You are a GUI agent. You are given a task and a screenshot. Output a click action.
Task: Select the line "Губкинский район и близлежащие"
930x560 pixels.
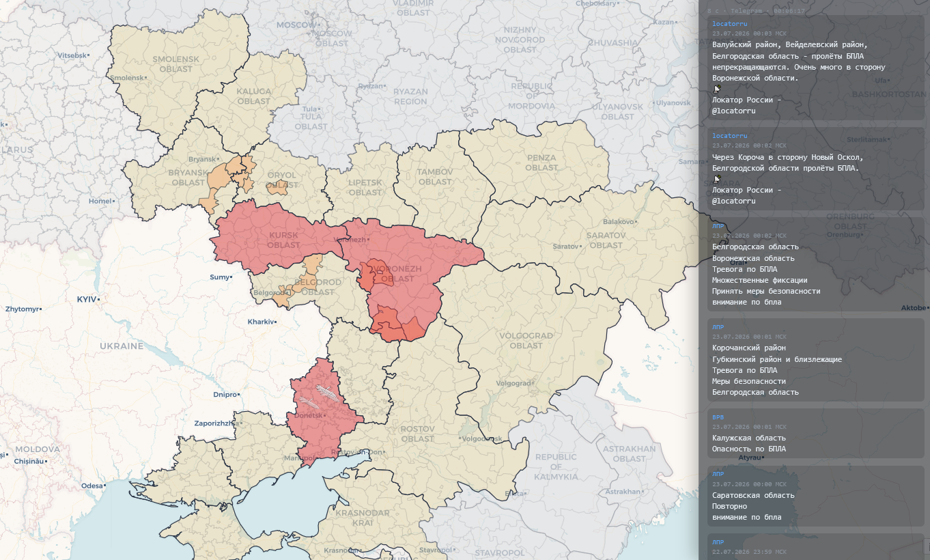[777, 359]
